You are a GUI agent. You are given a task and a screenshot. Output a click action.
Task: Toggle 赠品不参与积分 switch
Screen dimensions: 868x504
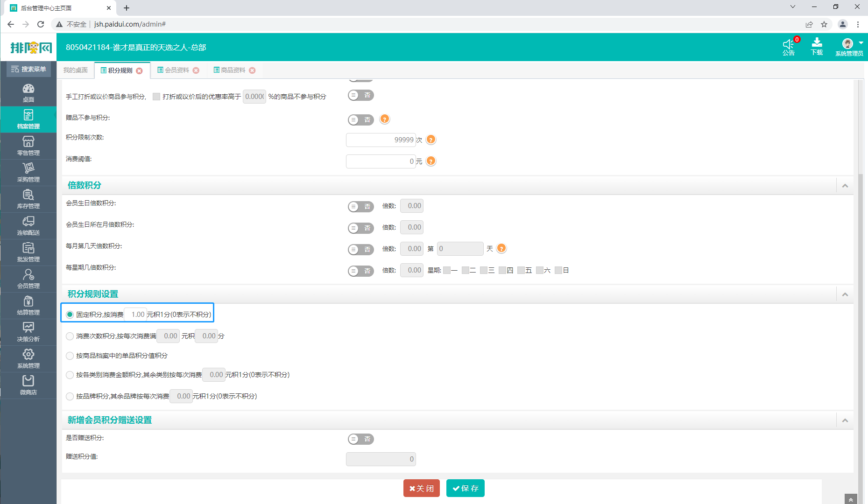click(x=361, y=120)
